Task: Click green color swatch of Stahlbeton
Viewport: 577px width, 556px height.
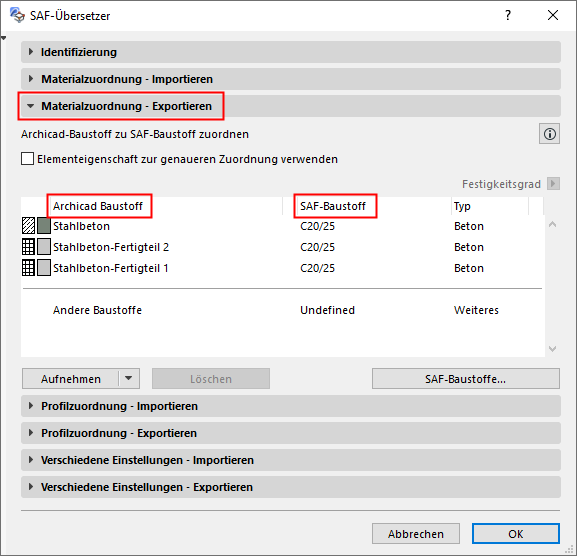Action: pos(44,226)
